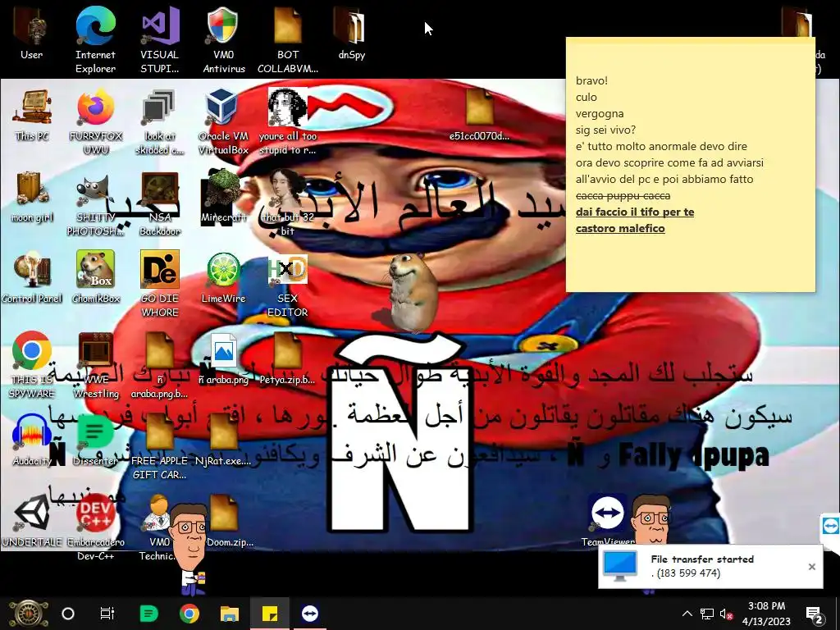Image resolution: width=840 pixels, height=630 pixels.
Task: Click the TeamViewer side panel tab
Action: tap(830, 527)
